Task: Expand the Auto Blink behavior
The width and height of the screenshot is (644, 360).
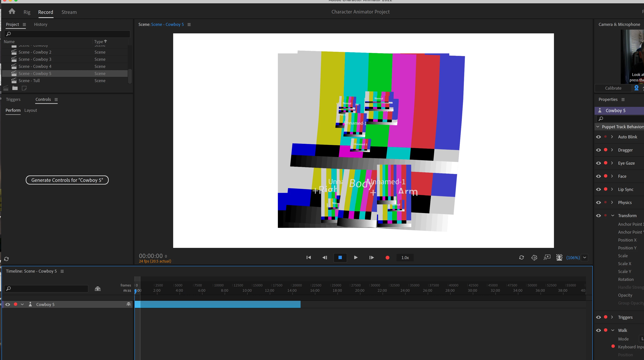Action: click(x=612, y=137)
